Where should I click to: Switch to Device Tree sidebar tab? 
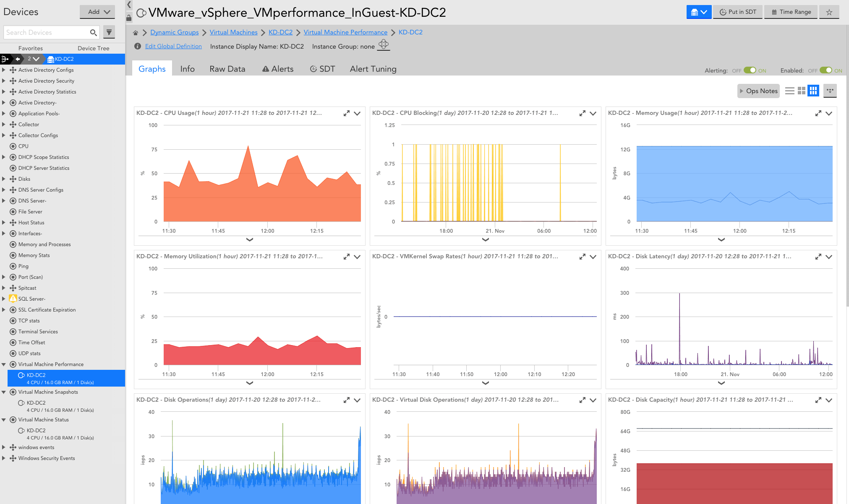(94, 48)
